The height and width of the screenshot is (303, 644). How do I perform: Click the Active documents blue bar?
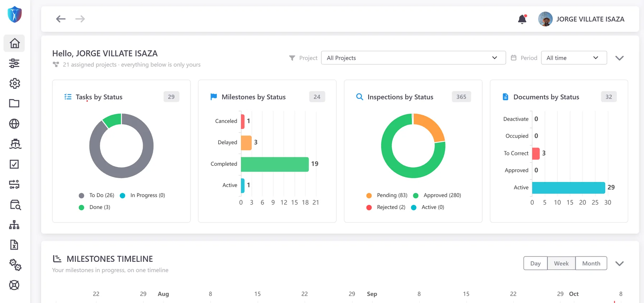[x=569, y=188]
